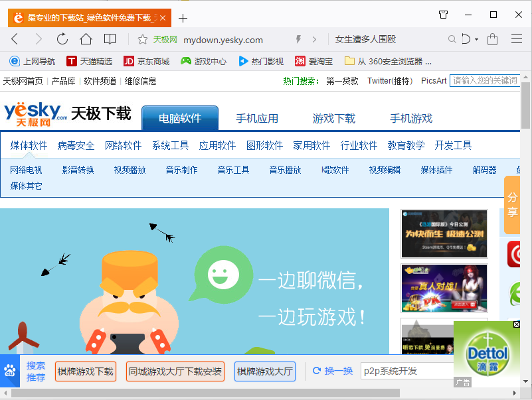
Task: Click the horizontal scrollbar thumb
Action: (x=205, y=393)
